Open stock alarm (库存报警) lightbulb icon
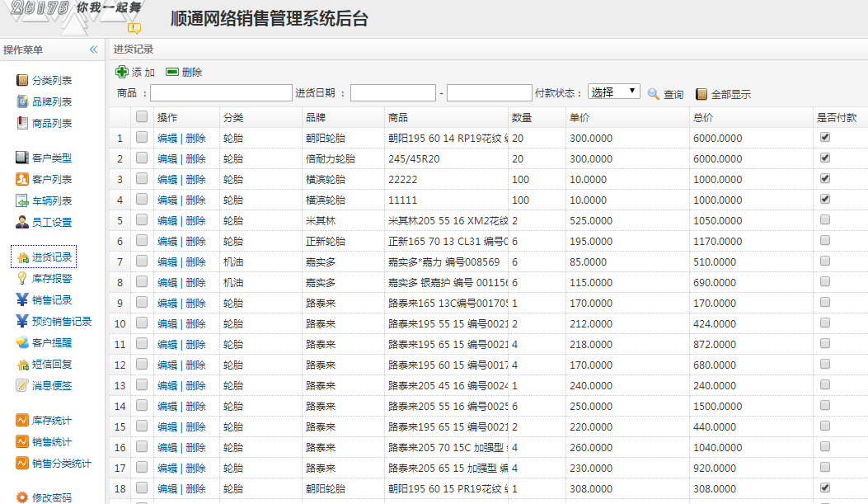 tap(22, 279)
